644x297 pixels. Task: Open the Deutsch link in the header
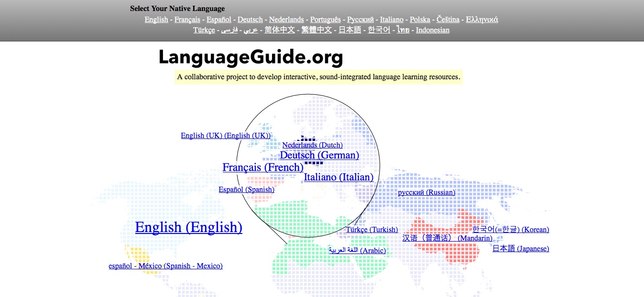tap(250, 19)
